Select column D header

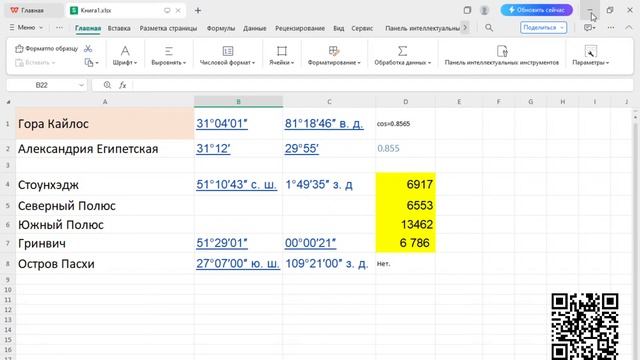tap(405, 102)
